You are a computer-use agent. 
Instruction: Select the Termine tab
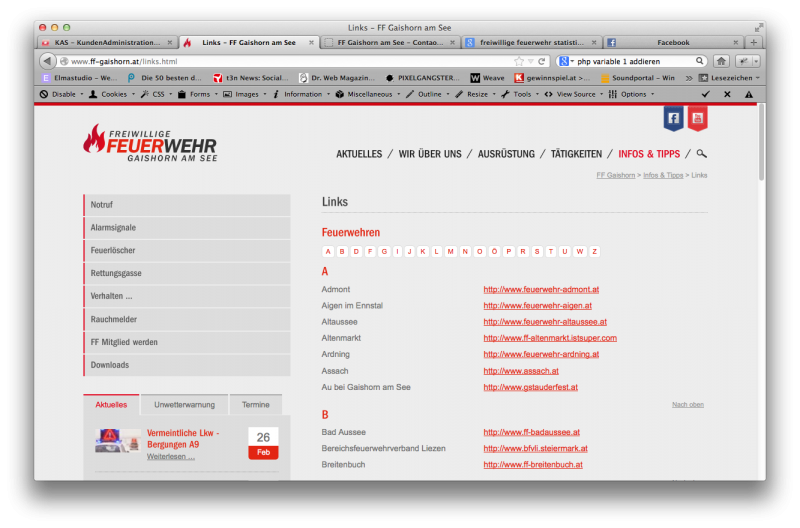coord(256,405)
